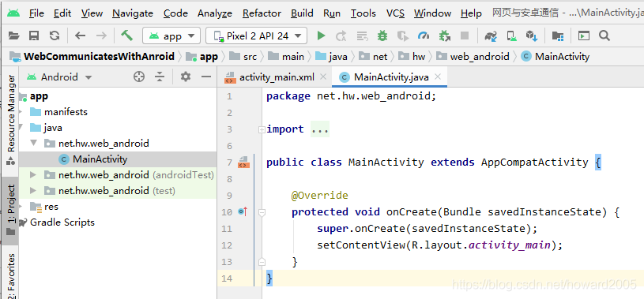
Task: Open the Android project view dropdown
Action: point(59,77)
